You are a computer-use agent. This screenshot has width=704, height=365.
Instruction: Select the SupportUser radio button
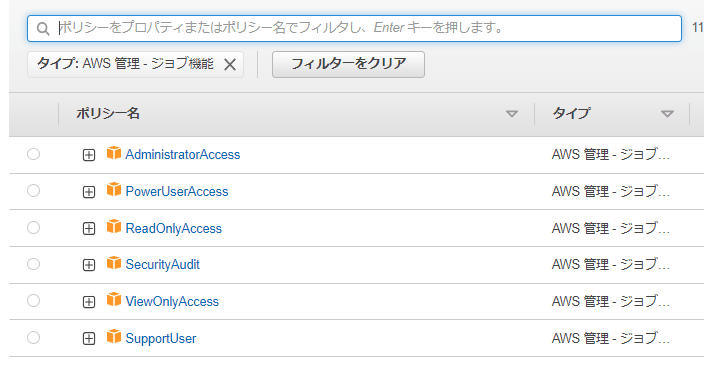pos(33,338)
